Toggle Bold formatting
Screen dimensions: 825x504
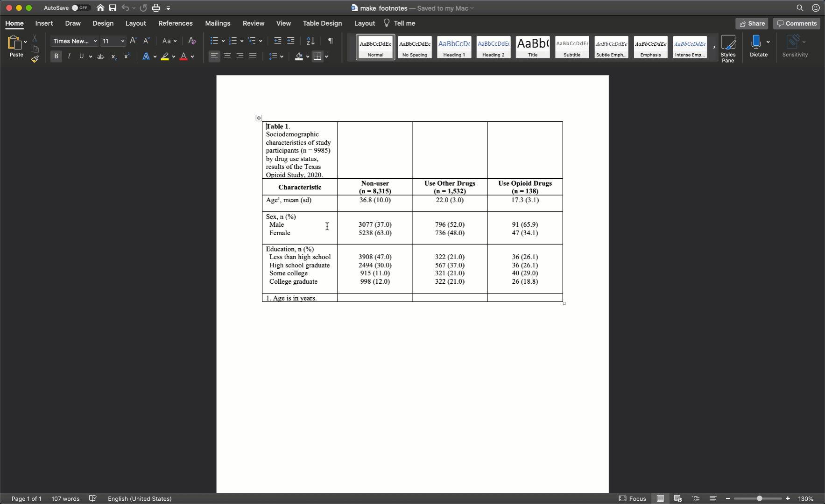click(56, 56)
